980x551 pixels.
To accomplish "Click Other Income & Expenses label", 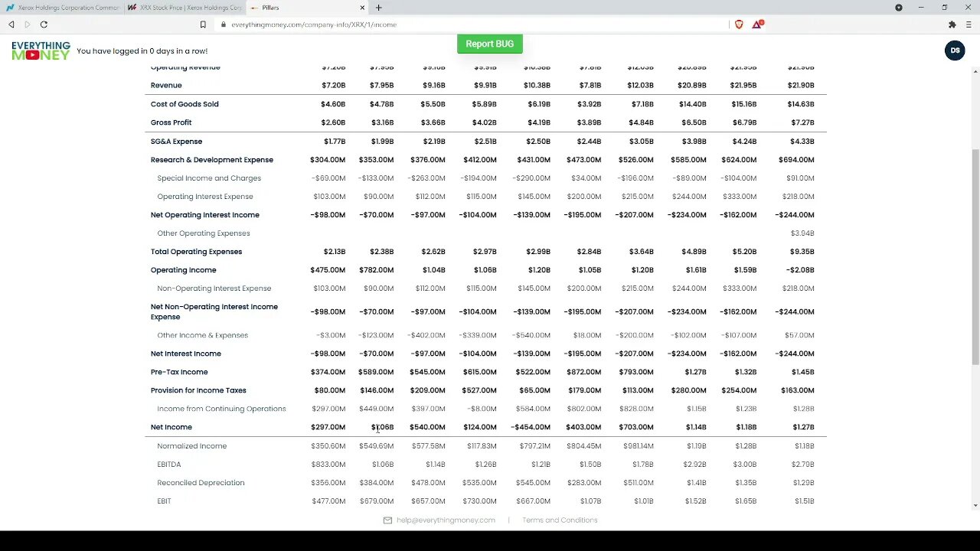I will point(203,335).
